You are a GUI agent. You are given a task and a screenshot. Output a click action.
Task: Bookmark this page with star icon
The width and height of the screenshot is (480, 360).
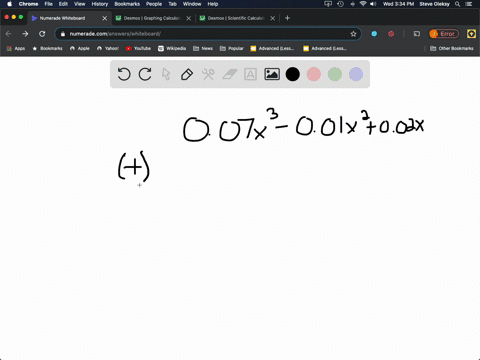[353, 34]
